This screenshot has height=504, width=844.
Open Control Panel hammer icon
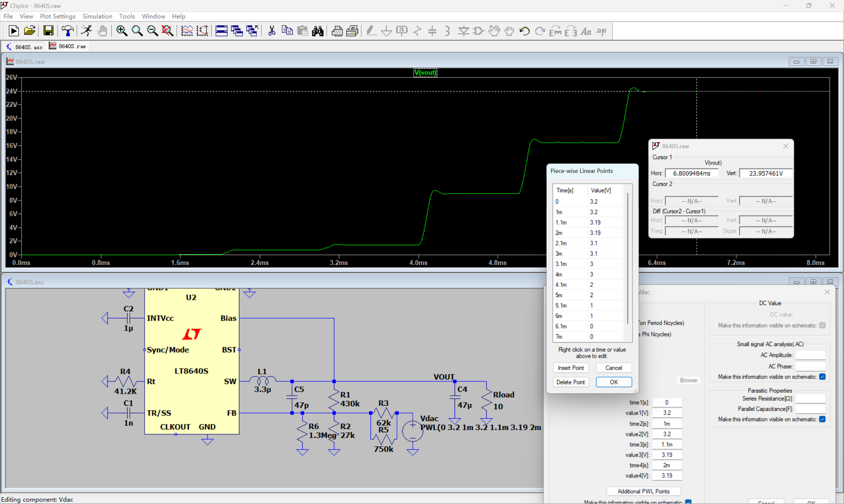point(68,31)
